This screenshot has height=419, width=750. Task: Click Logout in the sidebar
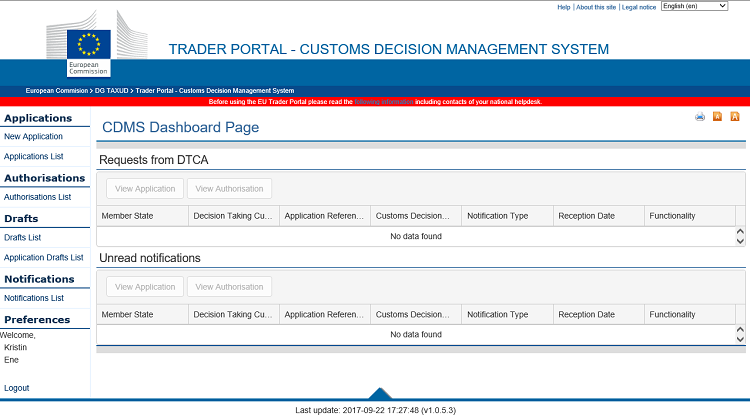point(17,388)
